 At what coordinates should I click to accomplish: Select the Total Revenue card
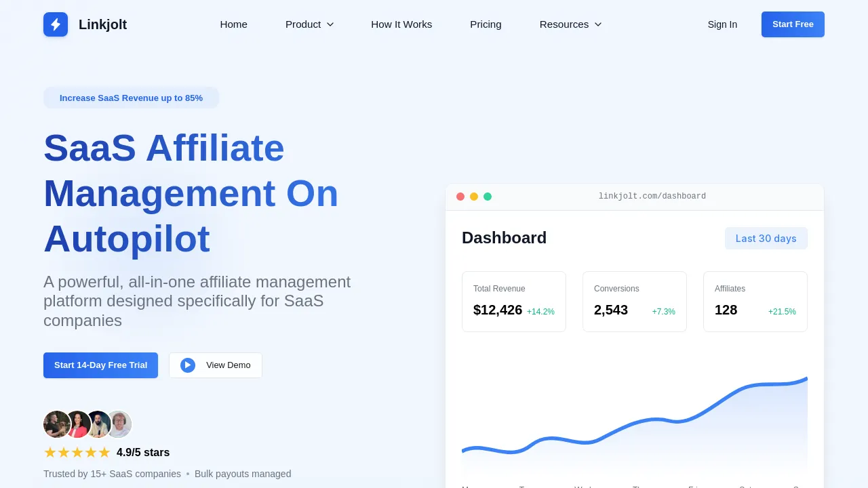point(514,302)
